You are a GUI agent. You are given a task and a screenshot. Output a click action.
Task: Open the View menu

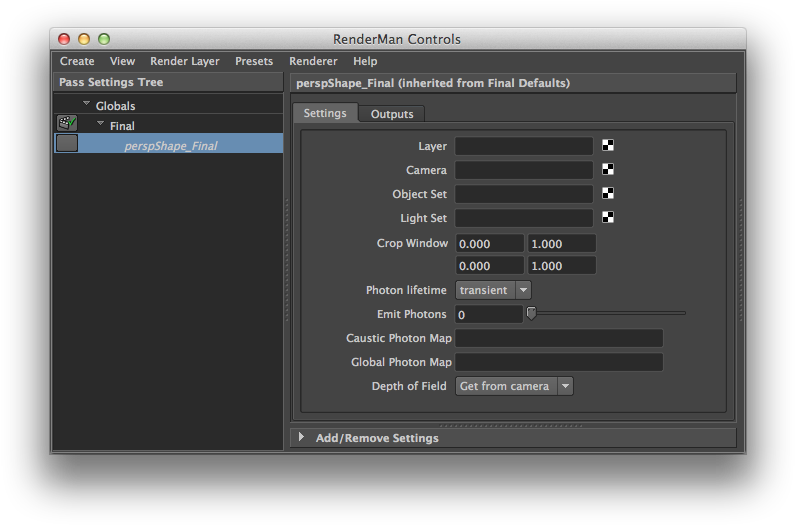[x=122, y=61]
